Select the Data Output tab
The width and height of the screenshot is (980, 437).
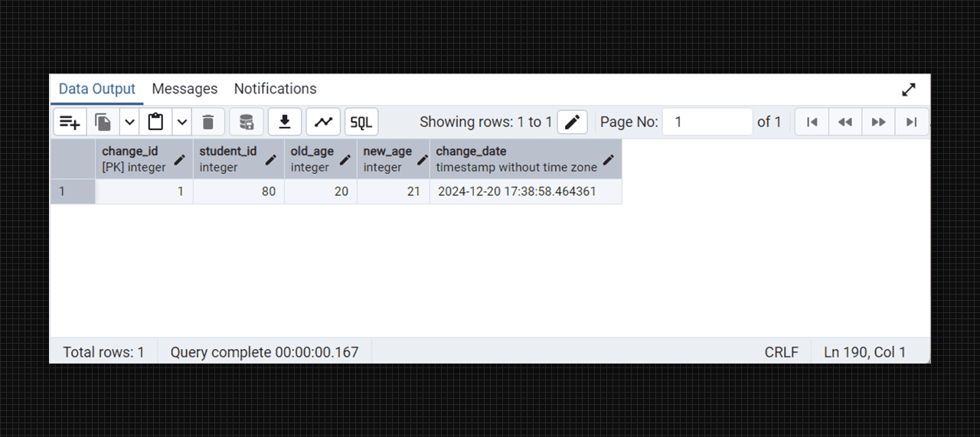97,89
